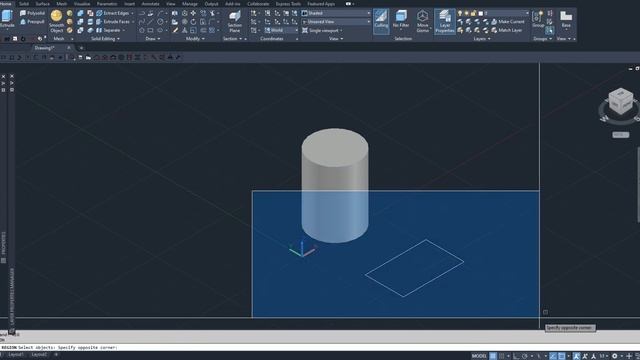Toggle polar tracking in status bar
This screenshot has height=360, width=640.
pyautogui.click(x=525, y=356)
